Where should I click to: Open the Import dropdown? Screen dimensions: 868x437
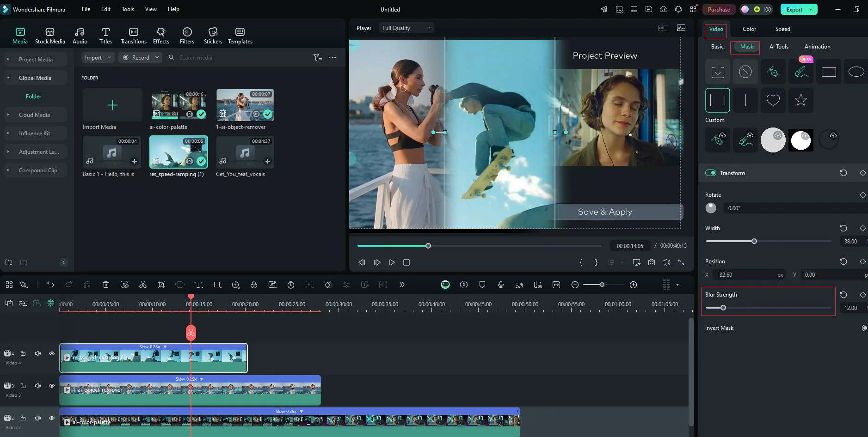(98, 58)
